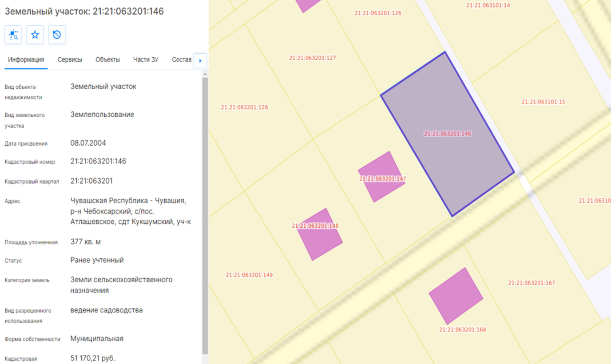Click parcel label 21:21:063201:167 on map
Screen dimensions: 611x364
pyautogui.click(x=532, y=283)
